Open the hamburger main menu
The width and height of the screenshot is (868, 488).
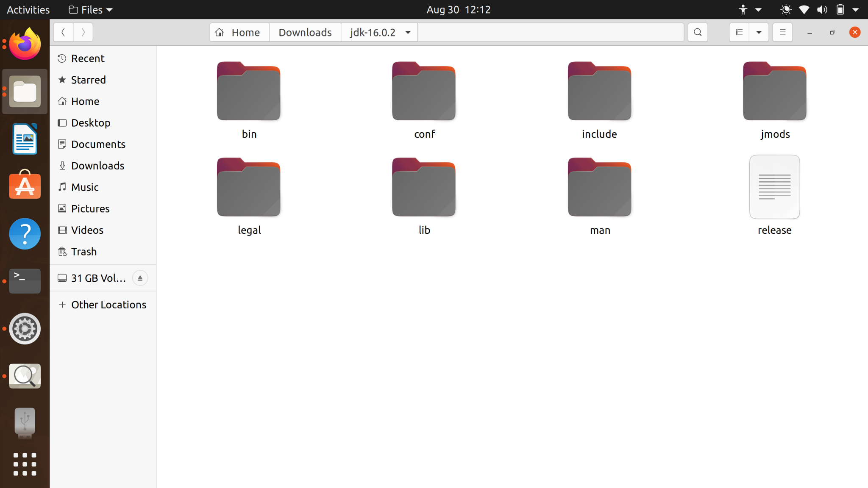(782, 32)
